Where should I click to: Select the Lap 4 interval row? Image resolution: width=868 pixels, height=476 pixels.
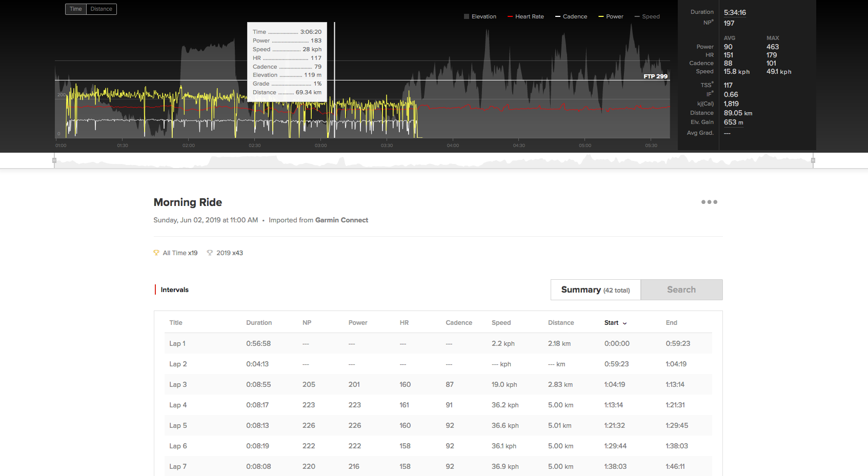pos(438,405)
